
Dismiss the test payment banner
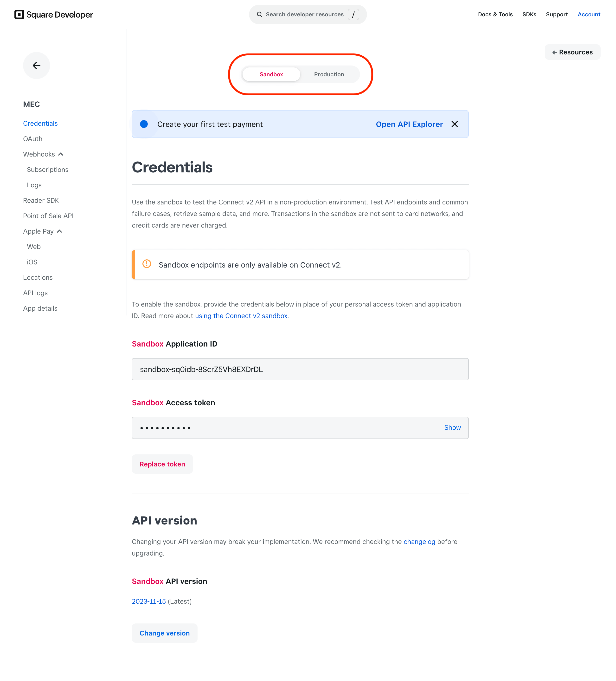click(455, 124)
